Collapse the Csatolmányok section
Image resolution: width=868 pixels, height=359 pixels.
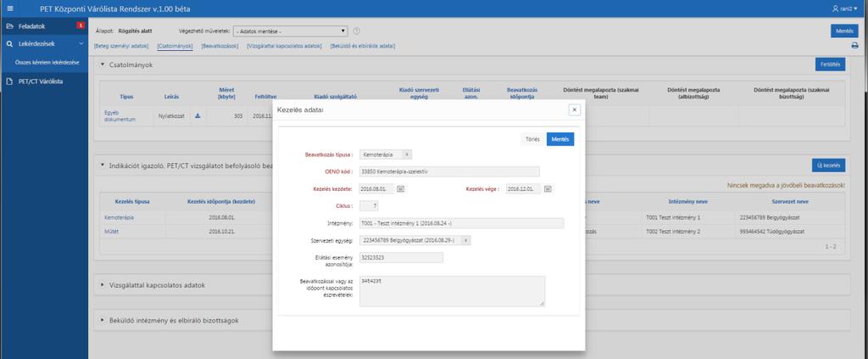(103, 65)
